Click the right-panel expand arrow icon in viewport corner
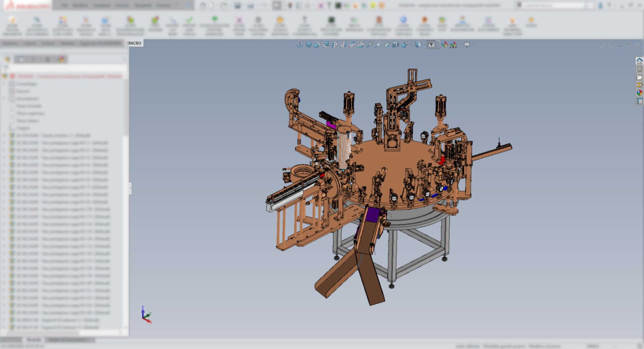Viewport: 644px width, 349px height. point(611,45)
